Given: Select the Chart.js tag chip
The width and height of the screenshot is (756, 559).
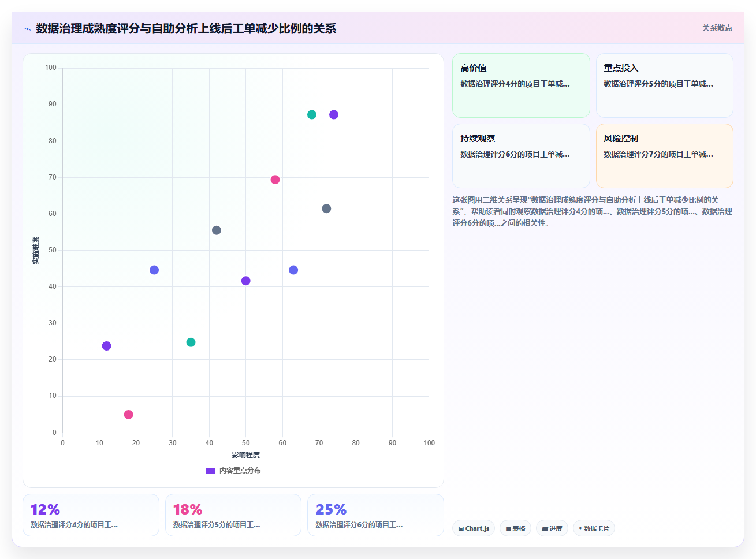Looking at the screenshot, I should [474, 528].
